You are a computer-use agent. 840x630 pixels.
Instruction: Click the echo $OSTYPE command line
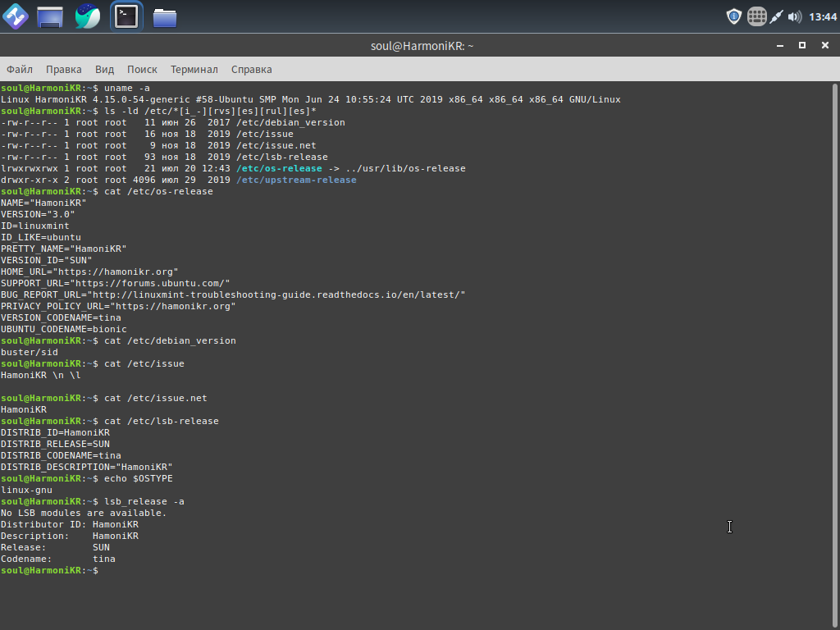(x=87, y=479)
